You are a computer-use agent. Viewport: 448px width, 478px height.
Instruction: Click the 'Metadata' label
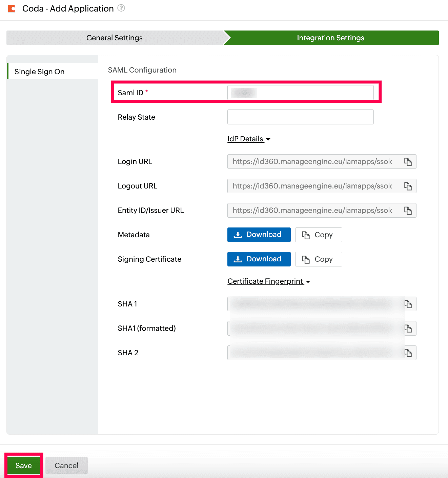134,235
